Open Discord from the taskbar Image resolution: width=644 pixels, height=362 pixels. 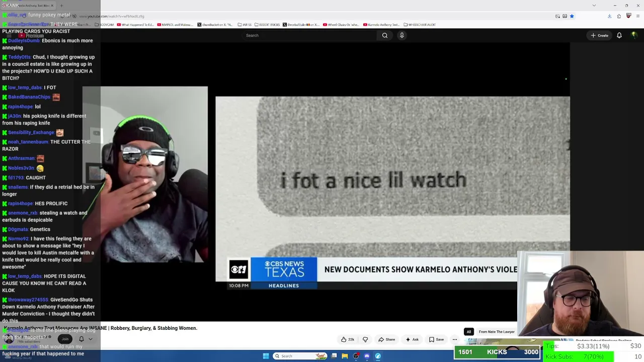click(367, 356)
